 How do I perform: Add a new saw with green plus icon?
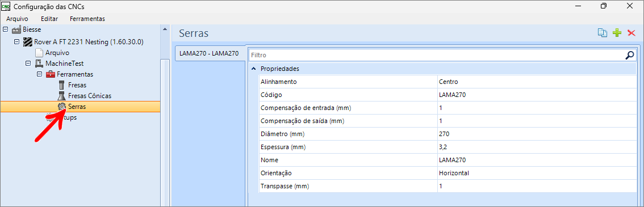pos(617,33)
